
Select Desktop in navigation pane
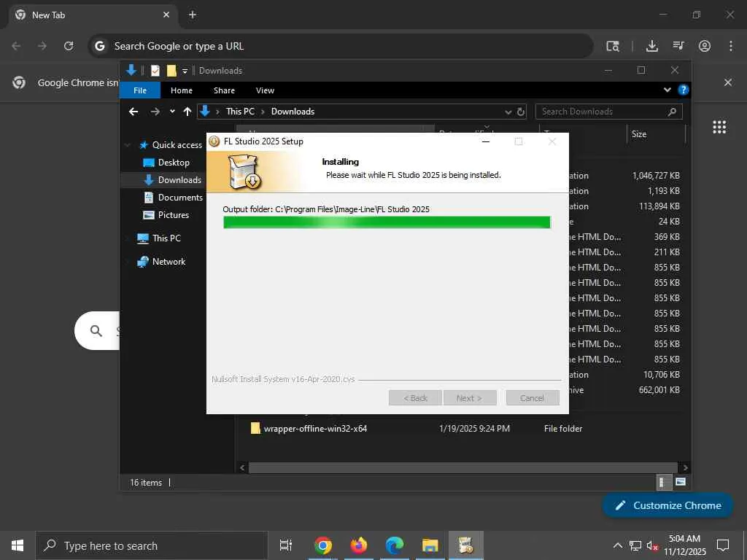click(174, 163)
